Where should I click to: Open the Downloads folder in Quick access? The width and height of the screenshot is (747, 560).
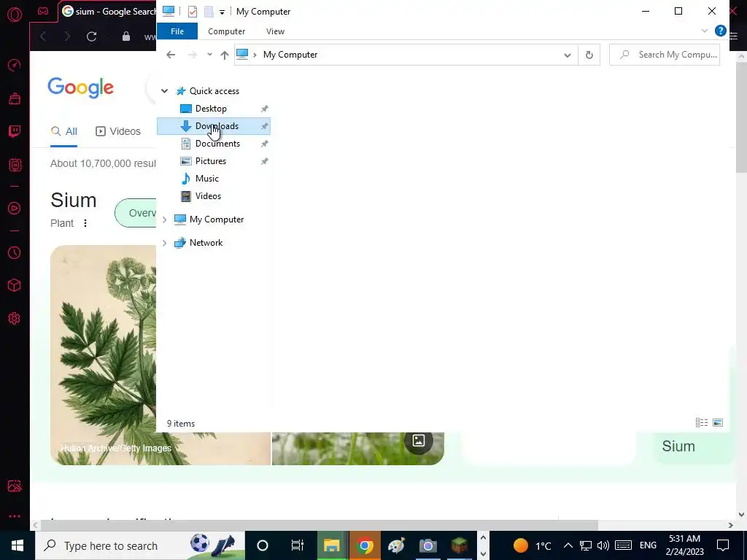click(x=214, y=126)
